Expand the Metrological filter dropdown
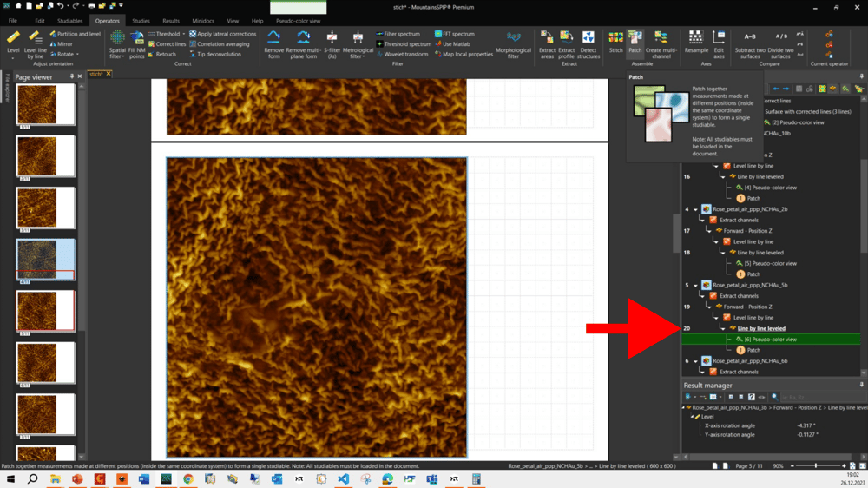 364,56
